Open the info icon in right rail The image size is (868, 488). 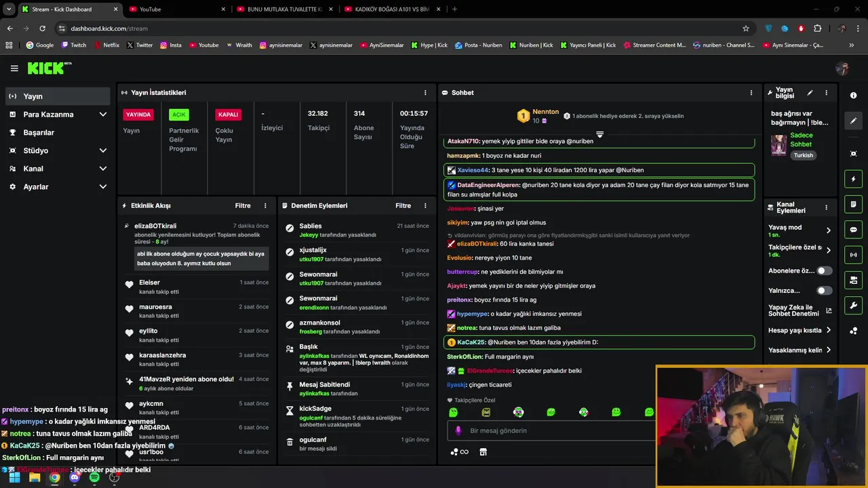(x=854, y=96)
